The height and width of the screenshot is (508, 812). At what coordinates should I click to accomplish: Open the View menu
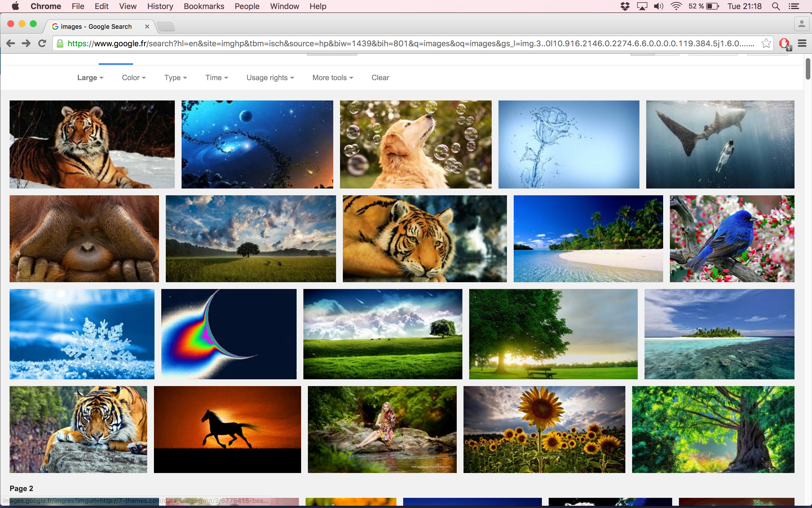[x=128, y=6]
